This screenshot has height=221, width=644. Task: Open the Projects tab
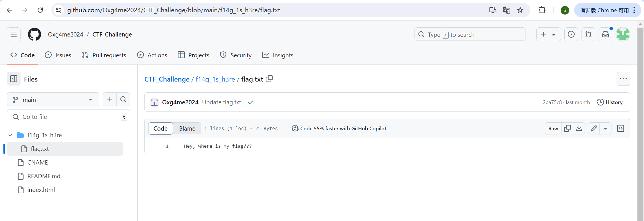tap(194, 55)
